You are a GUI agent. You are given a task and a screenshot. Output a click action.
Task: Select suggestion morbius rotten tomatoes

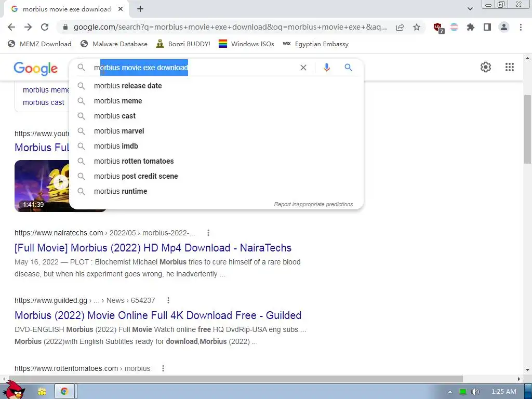[x=217, y=161]
